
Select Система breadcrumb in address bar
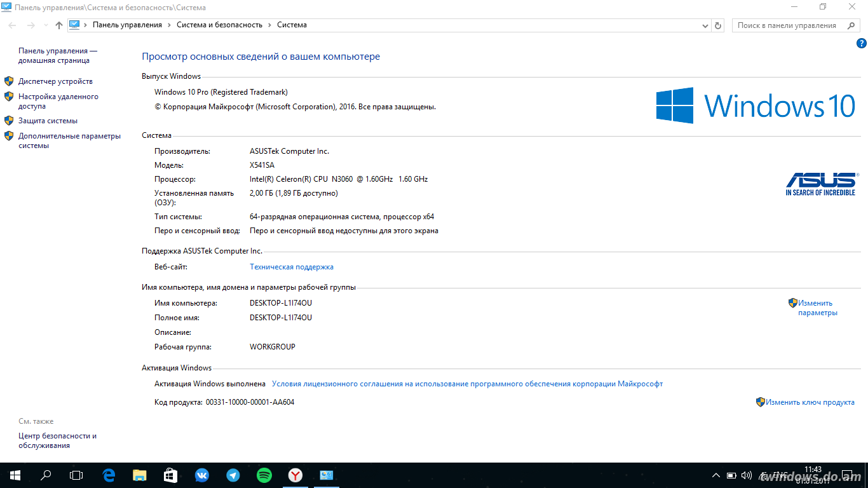292,25
